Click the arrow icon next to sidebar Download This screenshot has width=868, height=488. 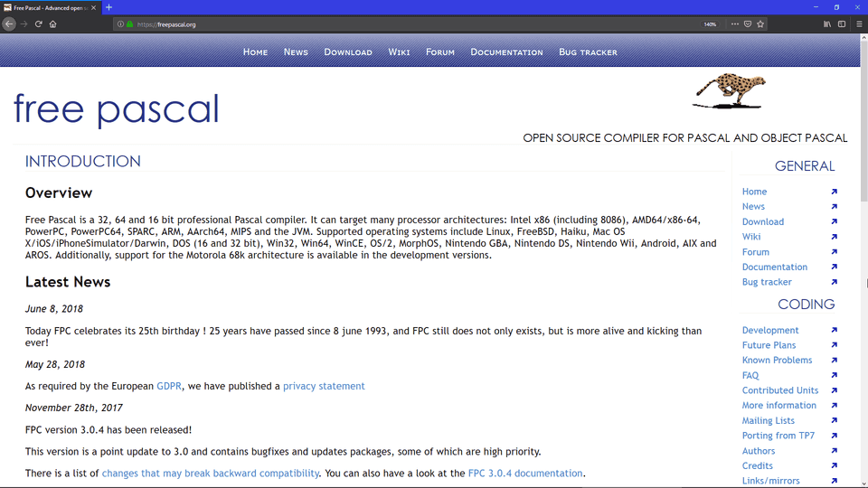835,221
